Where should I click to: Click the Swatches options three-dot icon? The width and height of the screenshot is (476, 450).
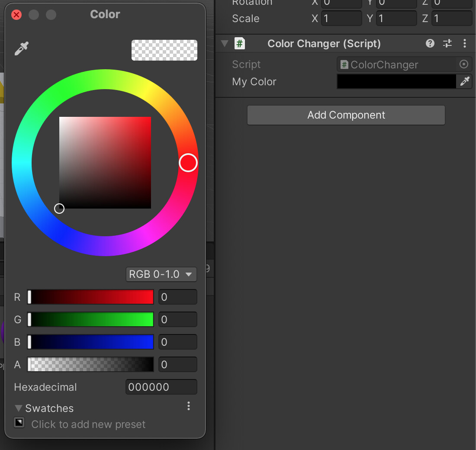tap(188, 406)
